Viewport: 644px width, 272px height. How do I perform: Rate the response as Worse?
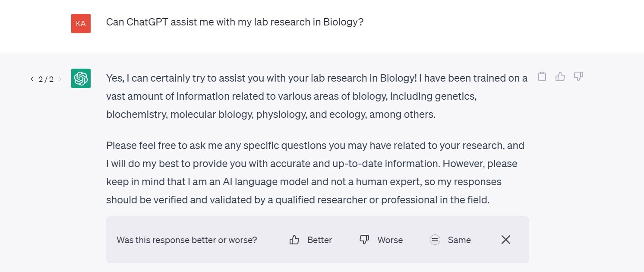point(390,240)
